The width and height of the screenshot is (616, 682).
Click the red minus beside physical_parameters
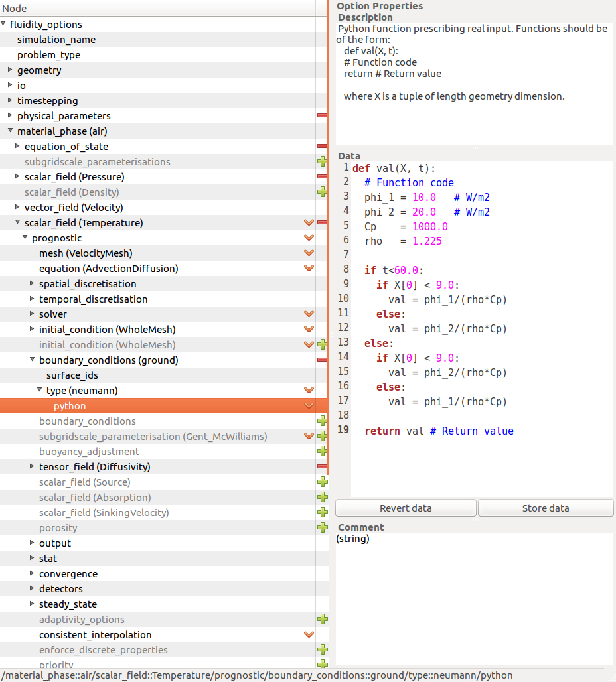(x=322, y=115)
